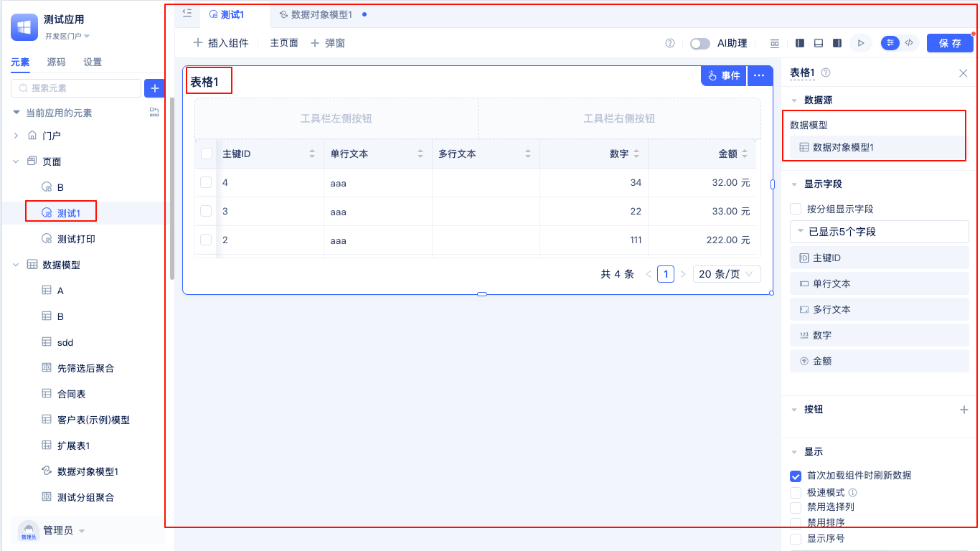Viewport: 980px width, 551px height.
Task: Click pagination page 1 button
Action: click(x=666, y=274)
